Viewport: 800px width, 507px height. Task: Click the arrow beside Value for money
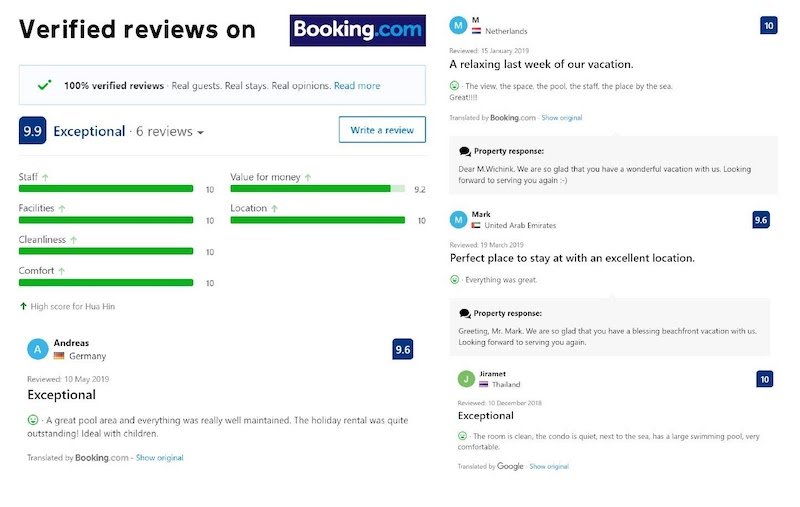pos(308,178)
